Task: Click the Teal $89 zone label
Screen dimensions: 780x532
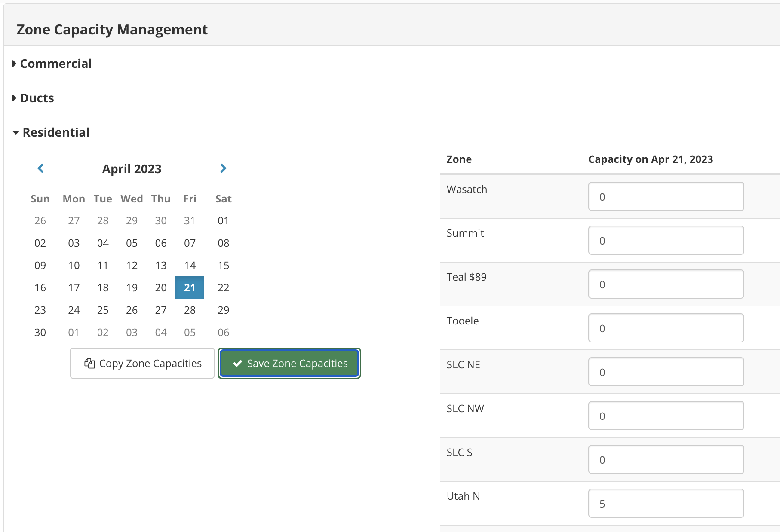Action: click(467, 277)
